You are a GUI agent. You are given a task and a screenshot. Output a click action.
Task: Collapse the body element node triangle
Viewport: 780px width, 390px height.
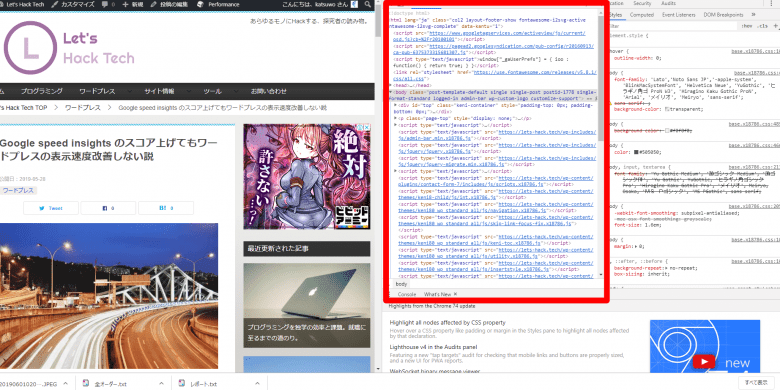coord(391,92)
